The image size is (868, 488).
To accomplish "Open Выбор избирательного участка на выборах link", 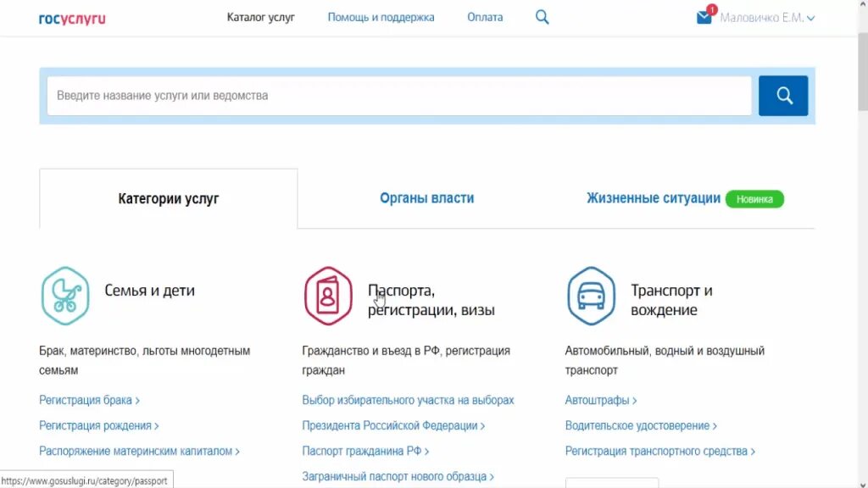I will [408, 400].
